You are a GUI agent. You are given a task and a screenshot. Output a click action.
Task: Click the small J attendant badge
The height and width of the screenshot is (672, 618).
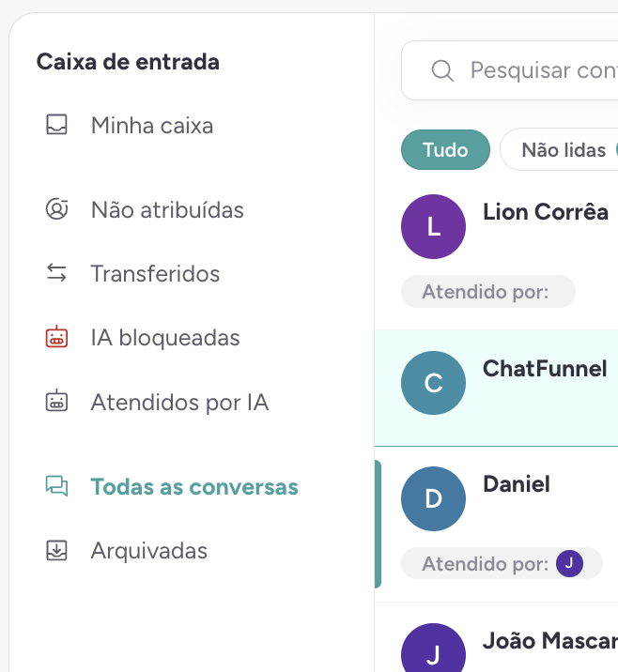click(569, 563)
